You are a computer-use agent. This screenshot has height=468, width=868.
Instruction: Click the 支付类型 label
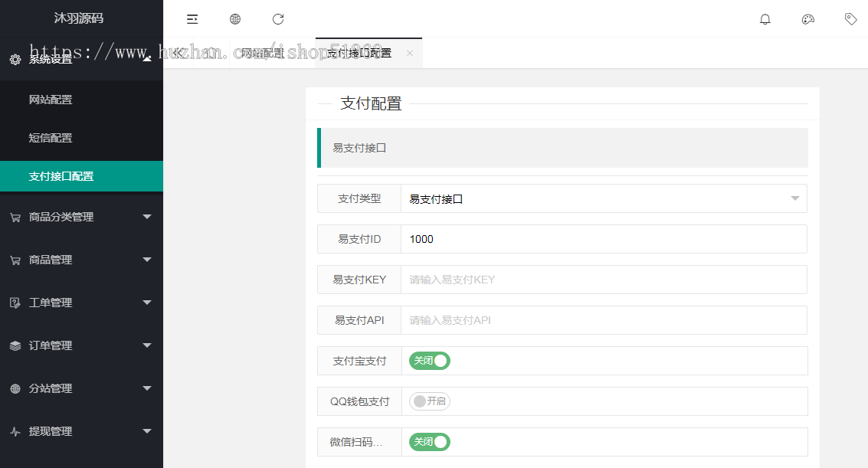coord(359,198)
